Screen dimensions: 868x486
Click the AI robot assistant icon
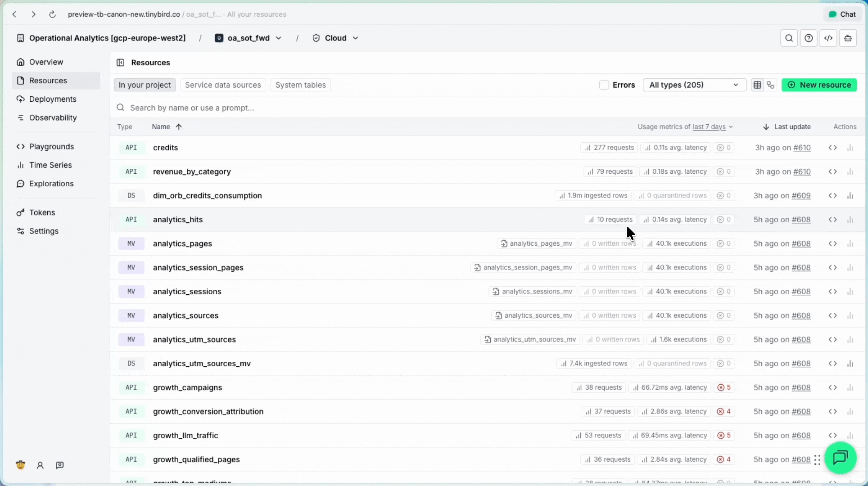pos(848,38)
